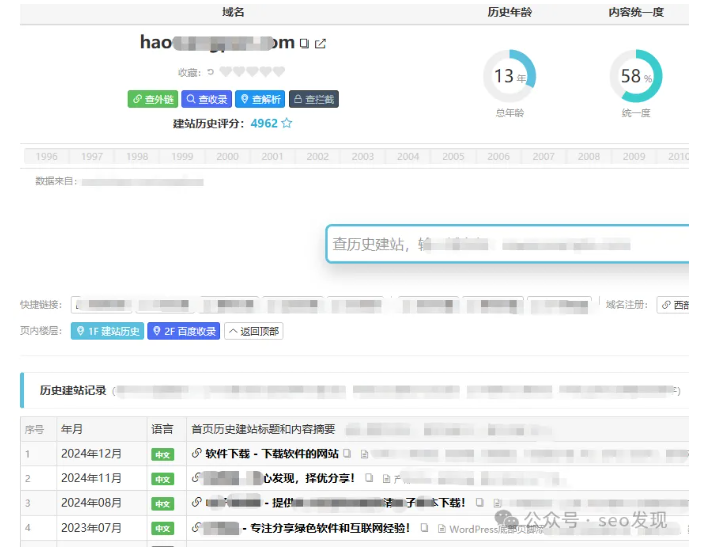Screen dimensions: 719x555
Task: Select the fifth heart in the 收藏 rating
Action: pos(279,72)
